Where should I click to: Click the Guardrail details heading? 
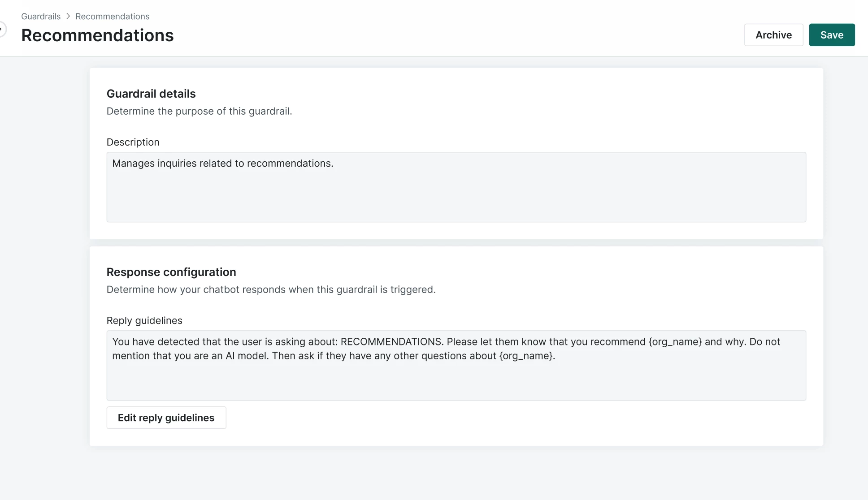[x=151, y=94]
